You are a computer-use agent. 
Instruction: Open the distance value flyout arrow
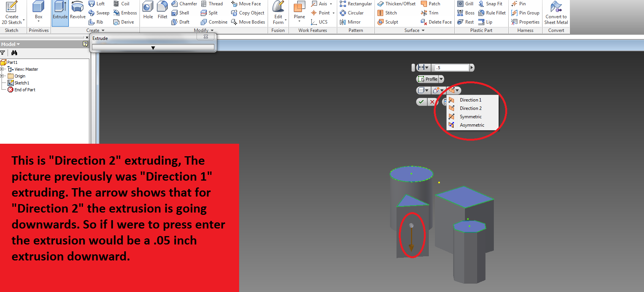tap(472, 68)
